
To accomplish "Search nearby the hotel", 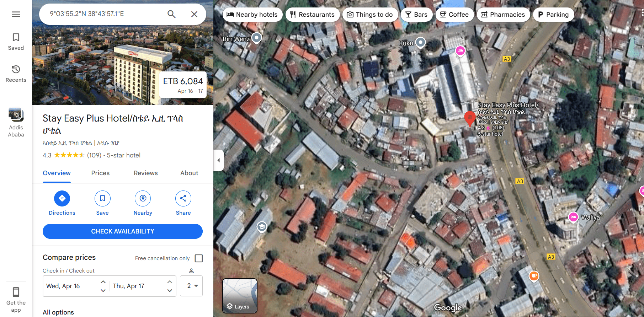I will (143, 203).
